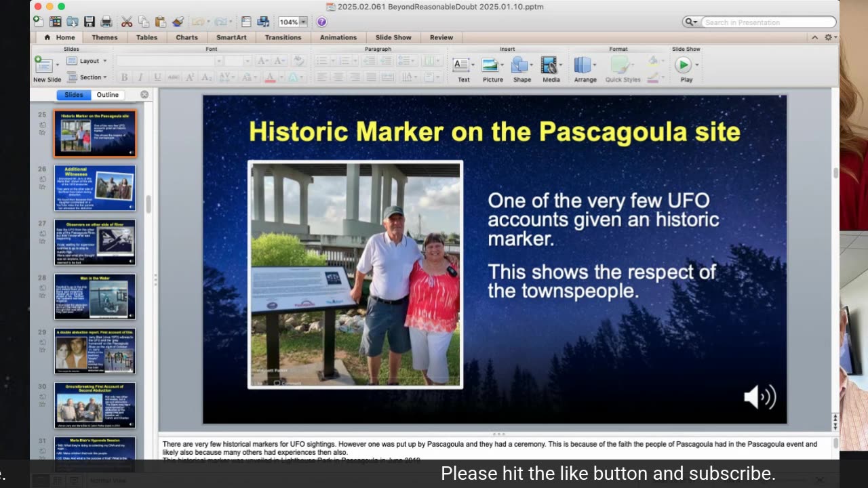Open the zoom percentage dropdown
This screenshot has height=488, width=868.
click(302, 22)
